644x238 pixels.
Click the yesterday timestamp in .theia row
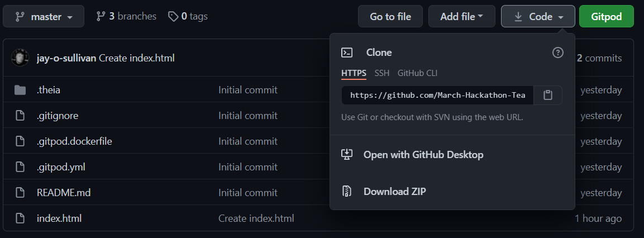pyautogui.click(x=601, y=89)
